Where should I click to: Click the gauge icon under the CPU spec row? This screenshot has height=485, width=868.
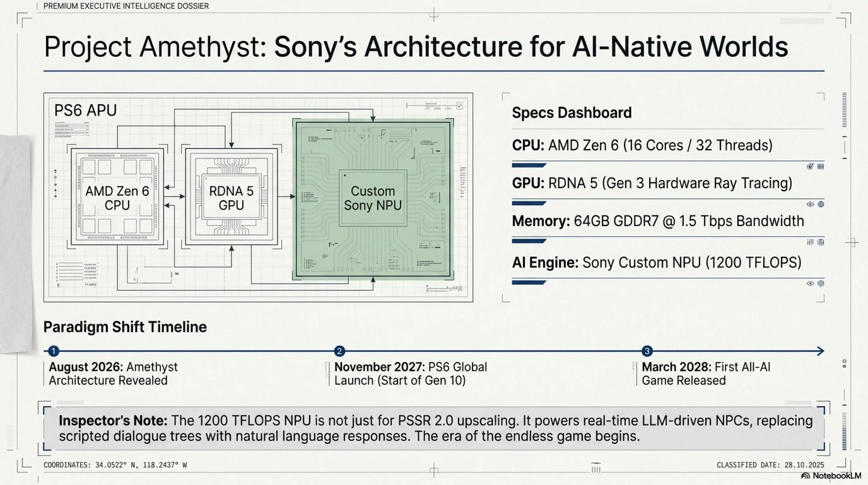[x=810, y=166]
